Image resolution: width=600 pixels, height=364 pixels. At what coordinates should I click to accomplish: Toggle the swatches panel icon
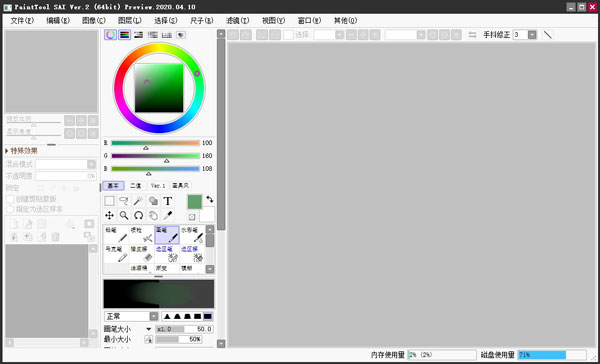coord(167,35)
